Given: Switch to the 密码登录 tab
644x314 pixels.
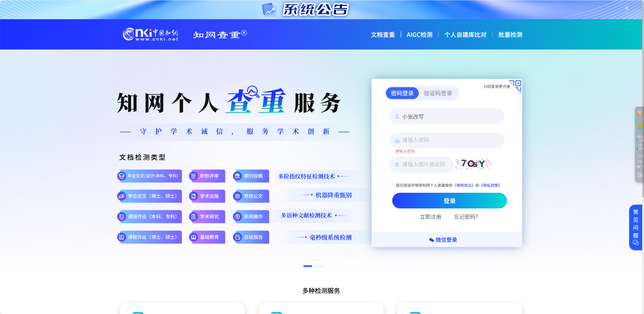Looking at the screenshot, I should (x=402, y=93).
